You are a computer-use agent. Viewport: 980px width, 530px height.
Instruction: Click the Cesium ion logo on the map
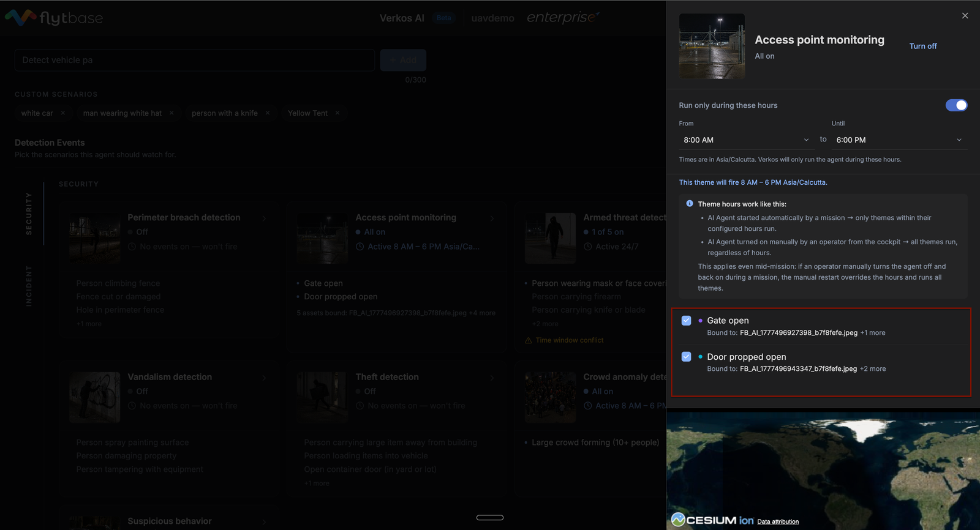pyautogui.click(x=712, y=520)
